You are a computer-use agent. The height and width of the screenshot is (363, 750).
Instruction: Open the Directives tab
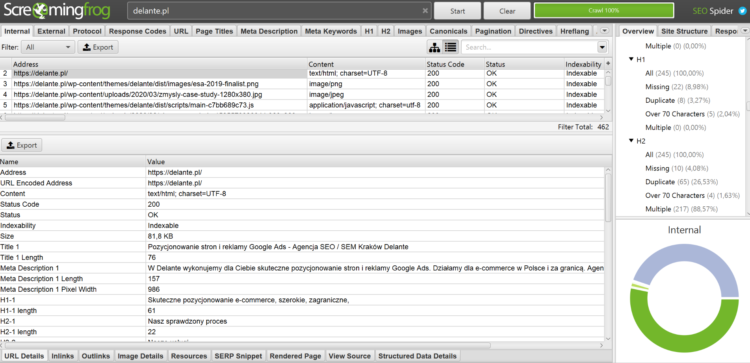click(536, 31)
